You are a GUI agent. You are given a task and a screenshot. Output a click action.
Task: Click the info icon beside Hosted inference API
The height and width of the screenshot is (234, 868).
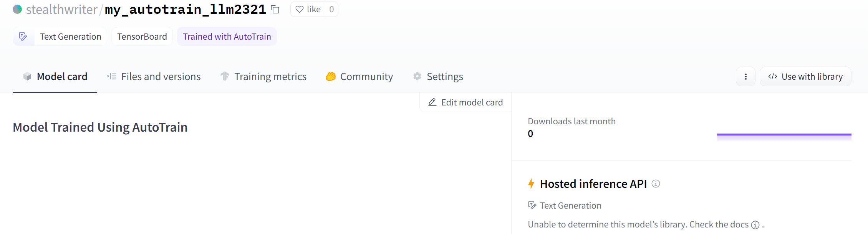coord(656,184)
